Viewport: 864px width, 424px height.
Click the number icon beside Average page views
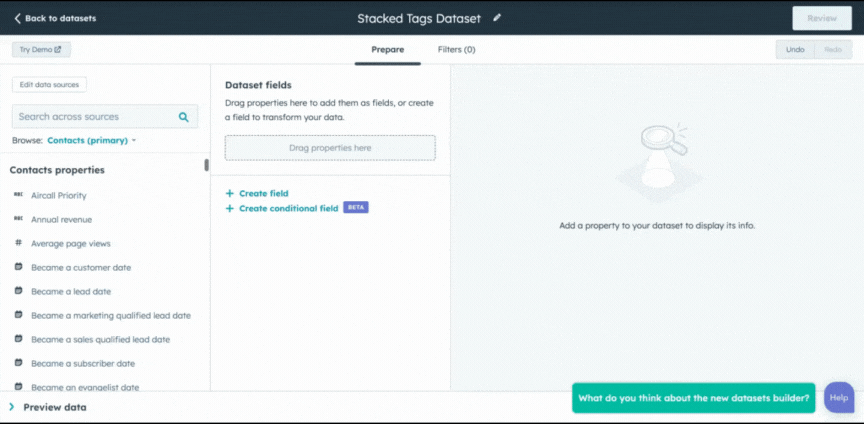click(x=19, y=244)
